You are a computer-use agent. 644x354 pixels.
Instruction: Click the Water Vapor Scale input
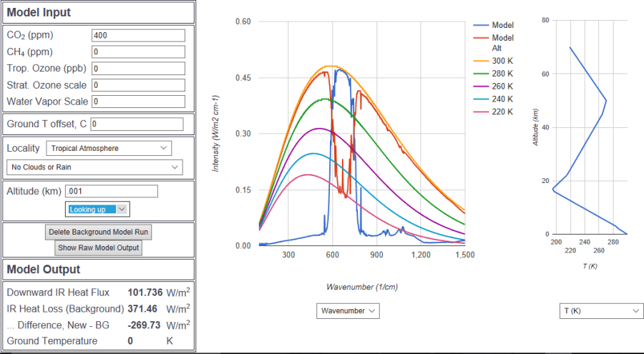138,102
